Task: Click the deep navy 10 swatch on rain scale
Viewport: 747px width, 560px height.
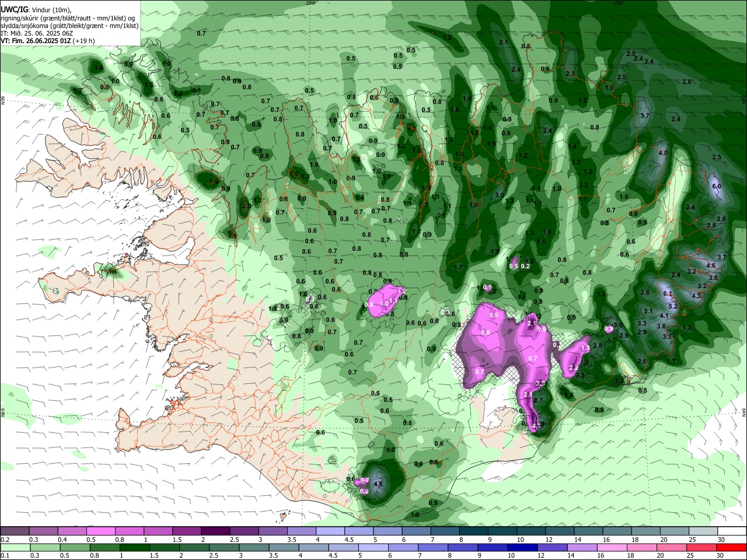Action: coord(522,547)
